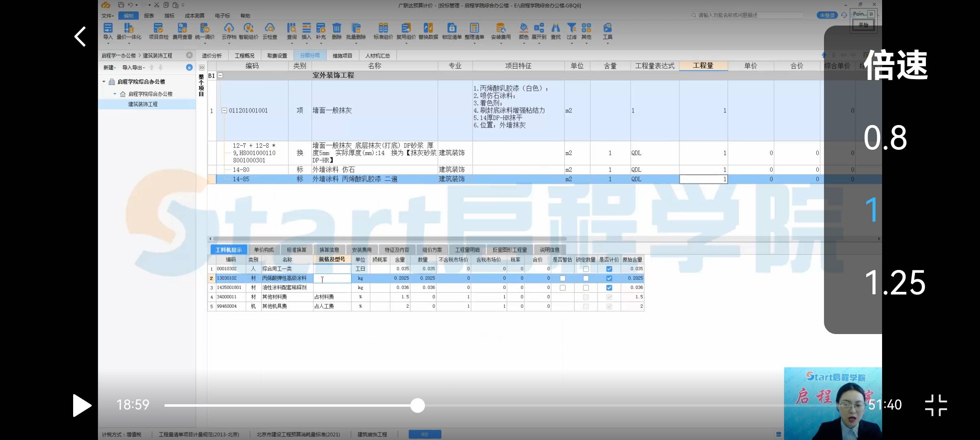Image resolution: width=980 pixels, height=440 pixels.
Task: Open 安装费用 installation fee tool
Action: pos(501,31)
